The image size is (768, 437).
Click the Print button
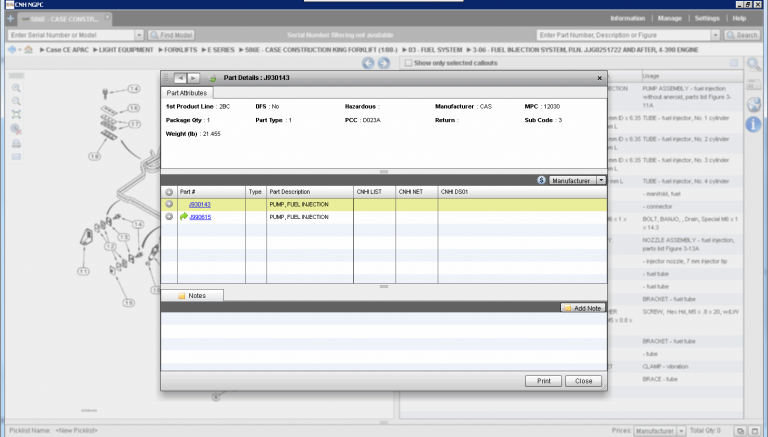point(542,381)
